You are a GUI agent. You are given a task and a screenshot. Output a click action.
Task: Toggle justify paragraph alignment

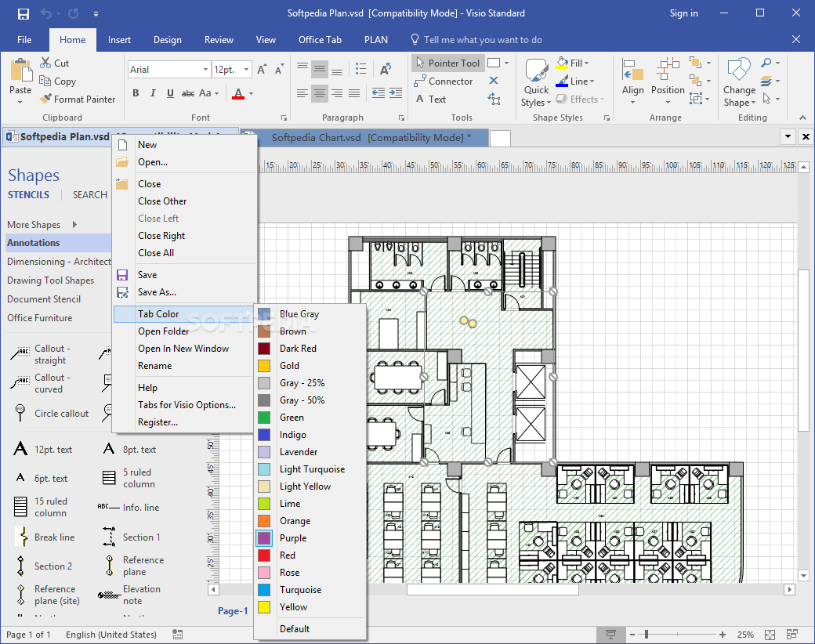click(x=354, y=93)
